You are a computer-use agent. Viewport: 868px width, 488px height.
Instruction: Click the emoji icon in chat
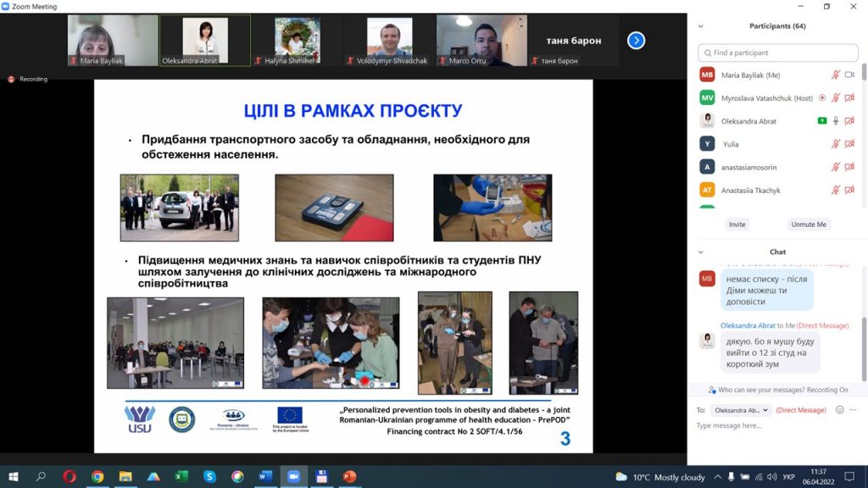(x=840, y=410)
